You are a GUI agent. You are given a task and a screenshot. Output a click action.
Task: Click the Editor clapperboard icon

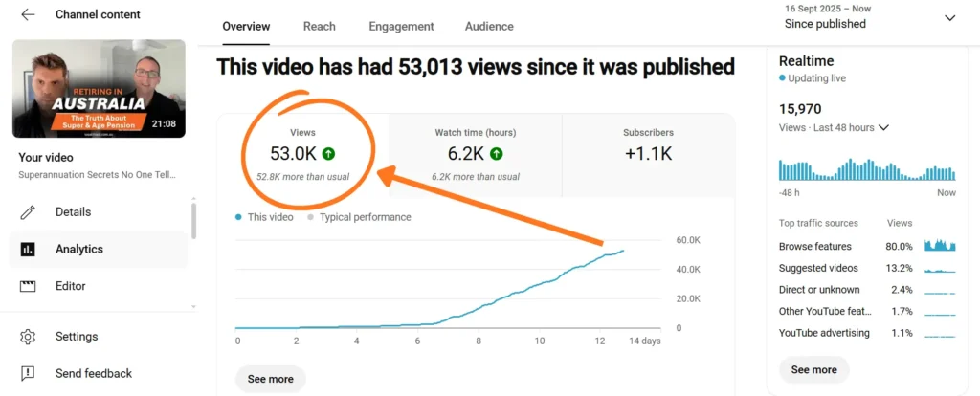28,286
